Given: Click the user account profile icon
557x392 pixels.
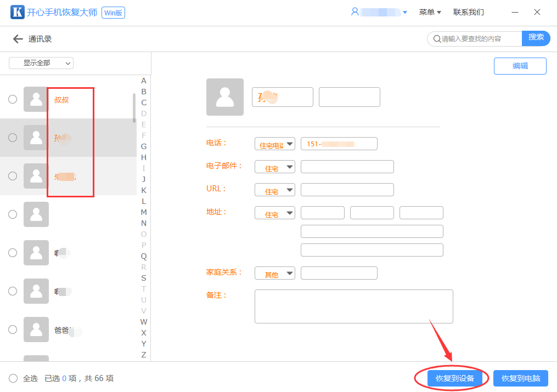Looking at the screenshot, I should (355, 12).
